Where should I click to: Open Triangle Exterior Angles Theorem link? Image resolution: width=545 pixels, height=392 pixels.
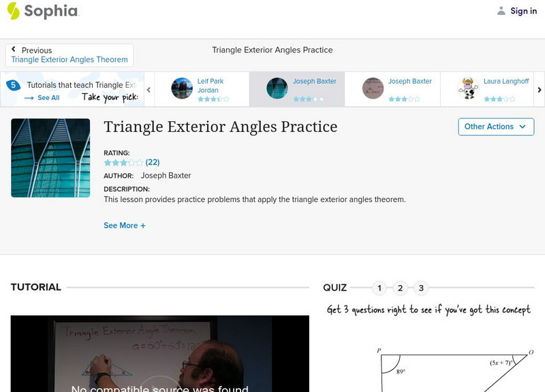[69, 60]
